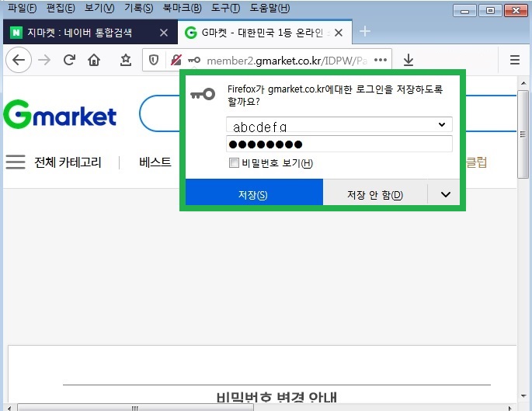This screenshot has width=532, height=411.
Task: Click the horizontal scrollbar right arrow
Action: coord(510,409)
